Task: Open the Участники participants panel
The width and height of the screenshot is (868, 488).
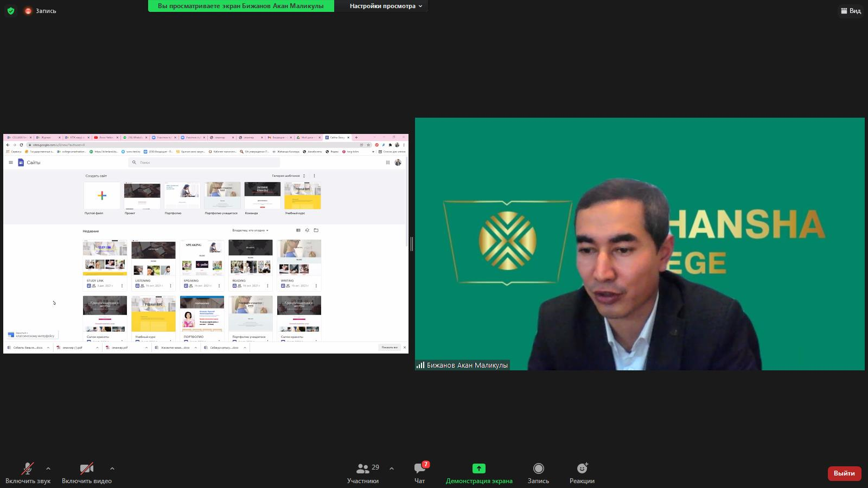Action: [x=363, y=473]
